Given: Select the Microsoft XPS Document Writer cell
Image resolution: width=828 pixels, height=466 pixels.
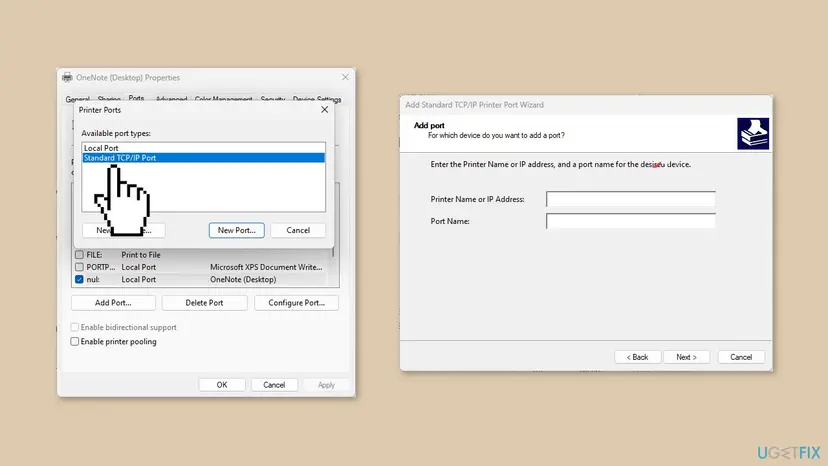Looking at the screenshot, I should pyautogui.click(x=266, y=267).
